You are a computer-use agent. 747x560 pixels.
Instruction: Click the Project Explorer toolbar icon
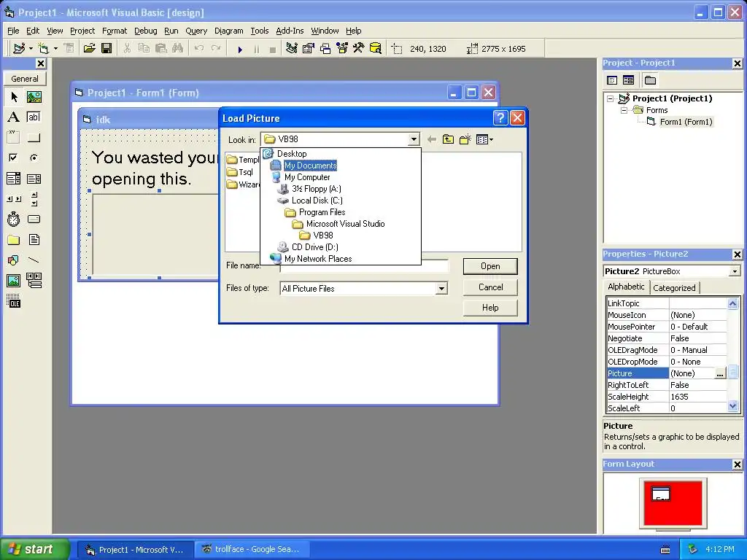(292, 49)
